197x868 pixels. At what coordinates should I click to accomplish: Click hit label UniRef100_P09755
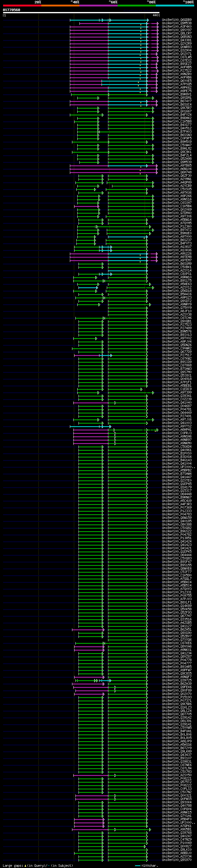(177, 595)
